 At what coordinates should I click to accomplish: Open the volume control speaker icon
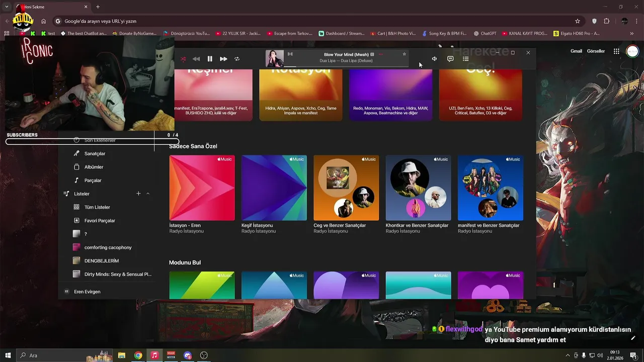(434, 59)
